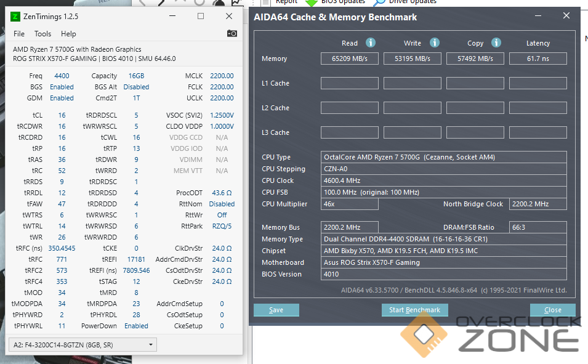The height and width of the screenshot is (364, 588).
Task: Click the info icon beside Read
Action: tap(371, 42)
